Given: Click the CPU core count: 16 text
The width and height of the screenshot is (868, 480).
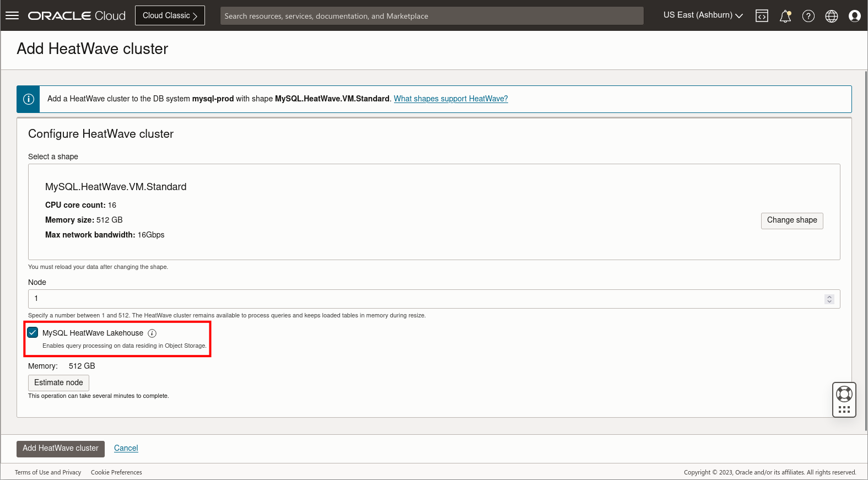Looking at the screenshot, I should coord(80,205).
